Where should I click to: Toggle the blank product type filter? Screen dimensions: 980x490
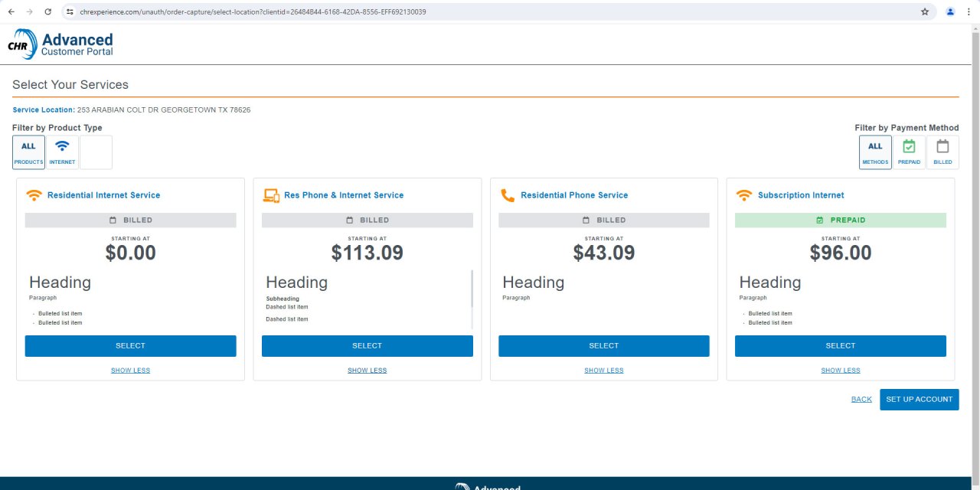(96, 152)
